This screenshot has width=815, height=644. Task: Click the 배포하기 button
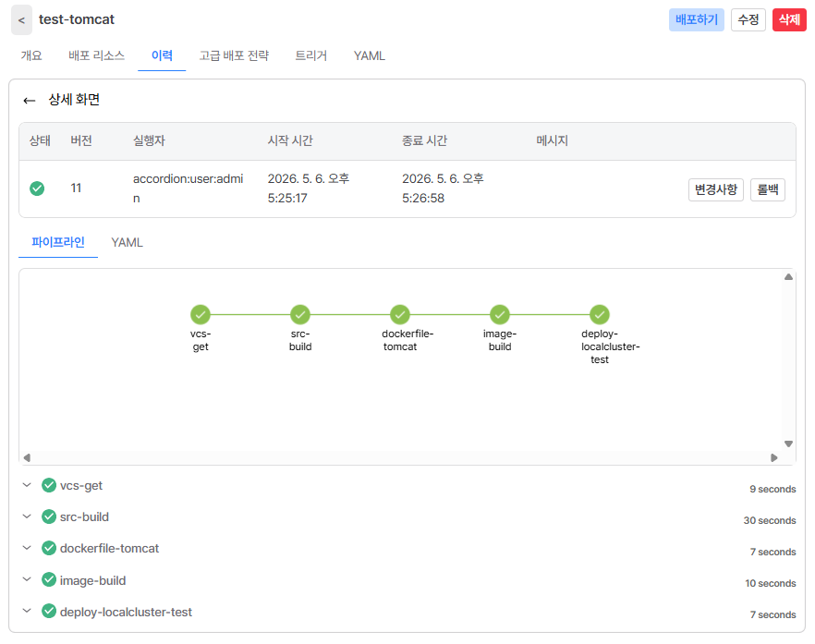point(696,19)
